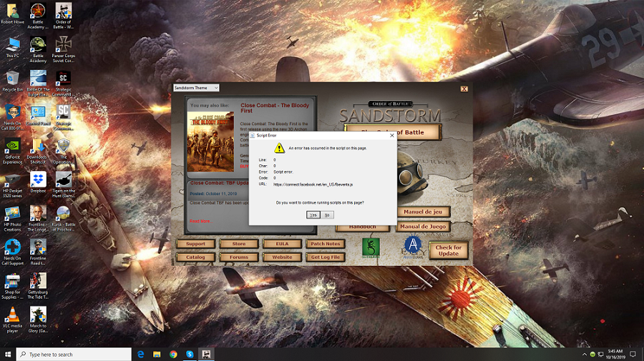This screenshot has width=644, height=361.
Task: Open Shop for Supplies shortcut
Action: [13, 286]
